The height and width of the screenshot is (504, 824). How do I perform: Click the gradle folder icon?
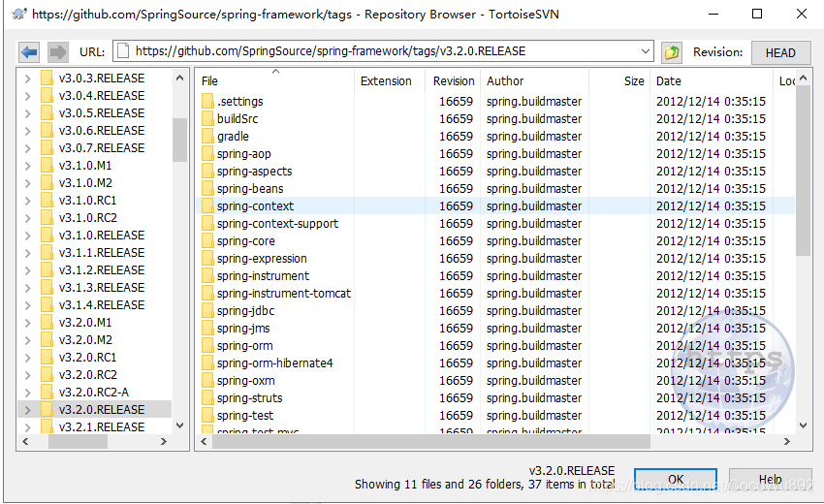click(x=207, y=136)
